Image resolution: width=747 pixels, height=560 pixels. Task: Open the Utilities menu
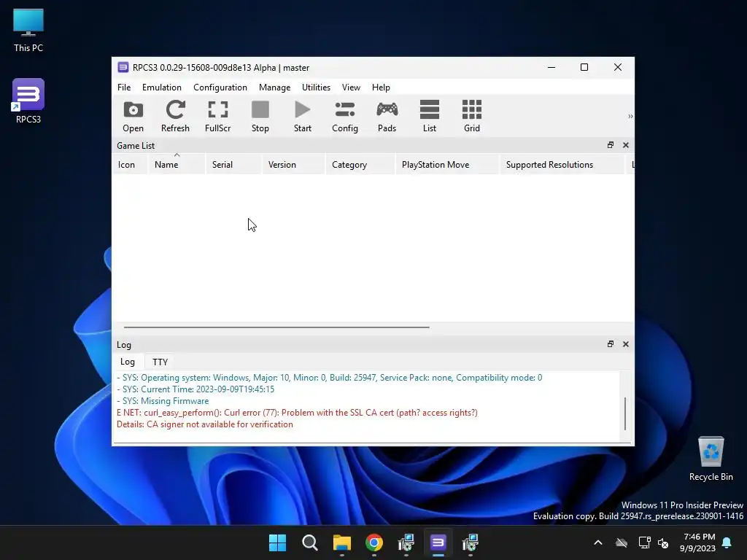316,87
